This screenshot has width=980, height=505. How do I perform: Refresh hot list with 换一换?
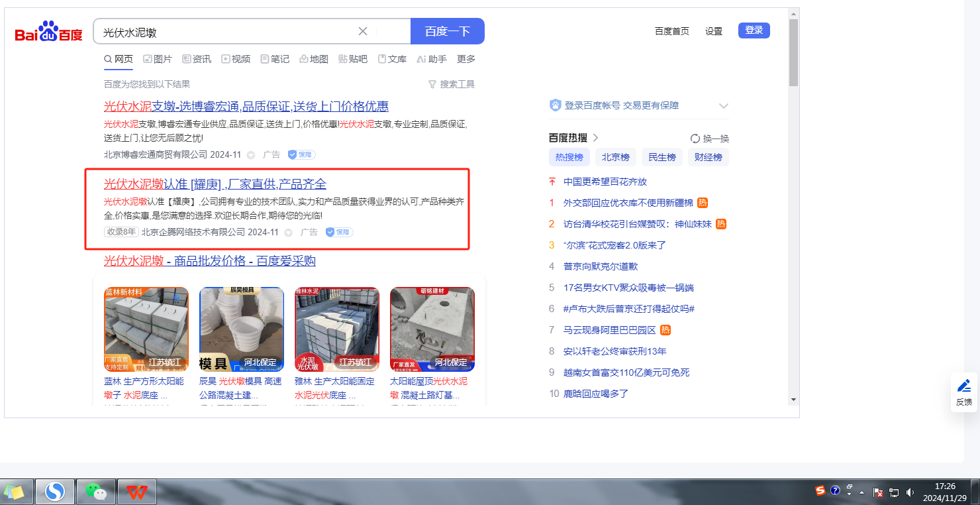coord(709,139)
